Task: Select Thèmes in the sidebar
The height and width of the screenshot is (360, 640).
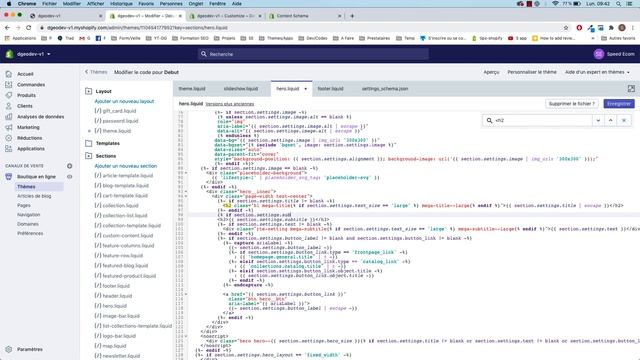Action: (x=26, y=187)
